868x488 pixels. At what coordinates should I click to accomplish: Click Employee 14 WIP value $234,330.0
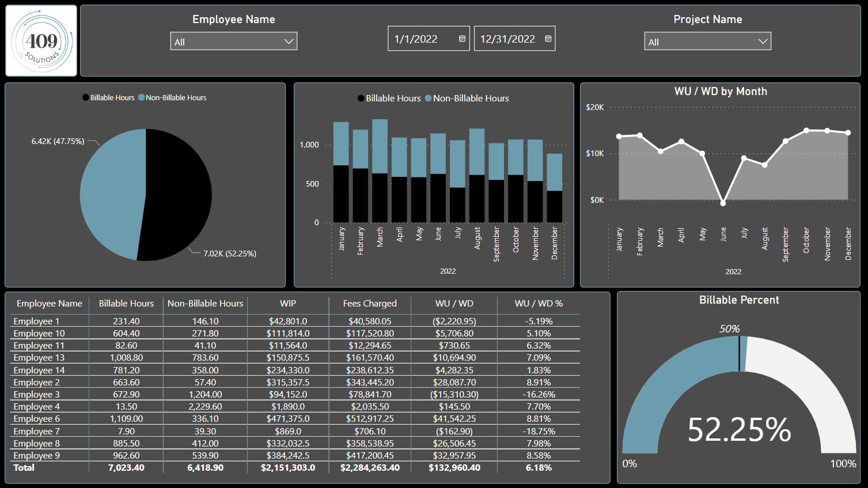(288, 370)
